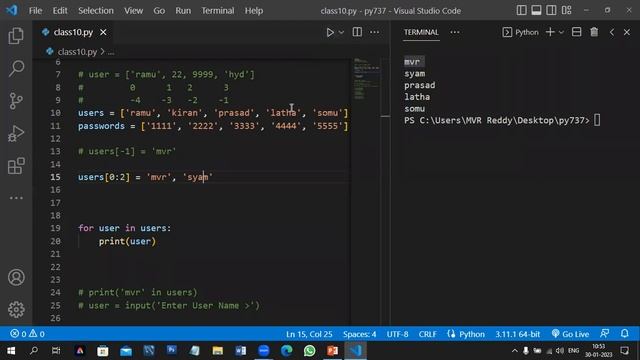Click 'prasad' in terminal output
Viewport: 640px width, 360px height.
click(x=420, y=85)
